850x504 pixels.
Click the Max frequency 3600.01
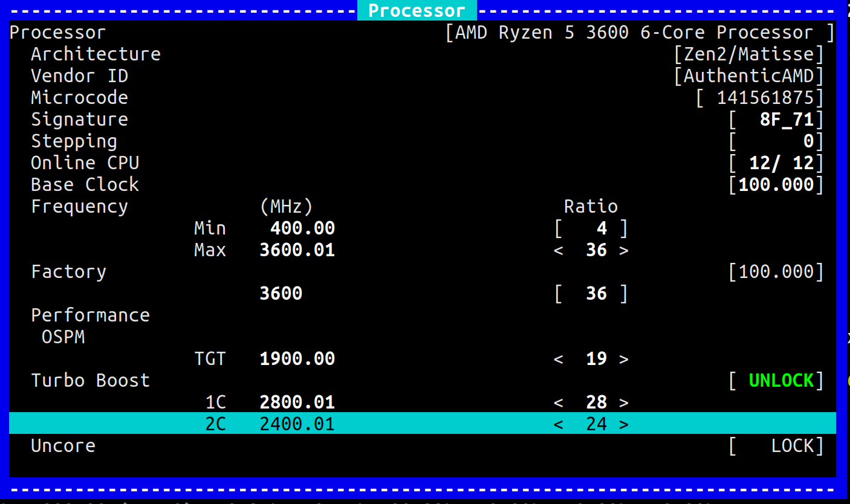coord(297,250)
